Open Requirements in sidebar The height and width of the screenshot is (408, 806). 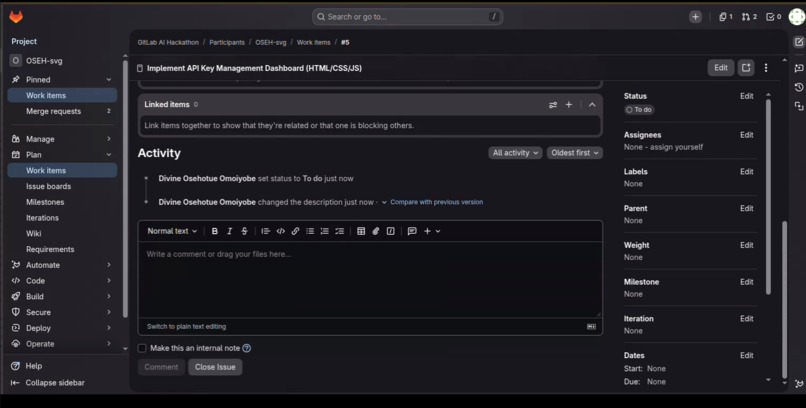click(62, 249)
